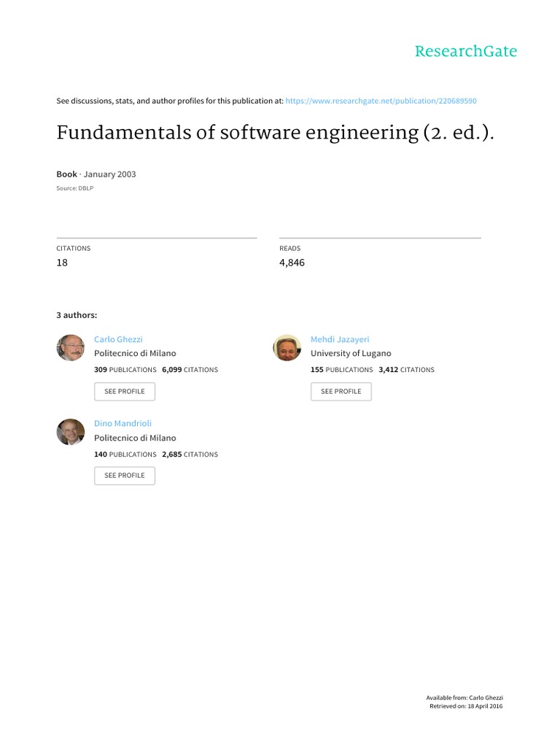Click Mehdi Jazayeri's profile photo

coord(287,347)
